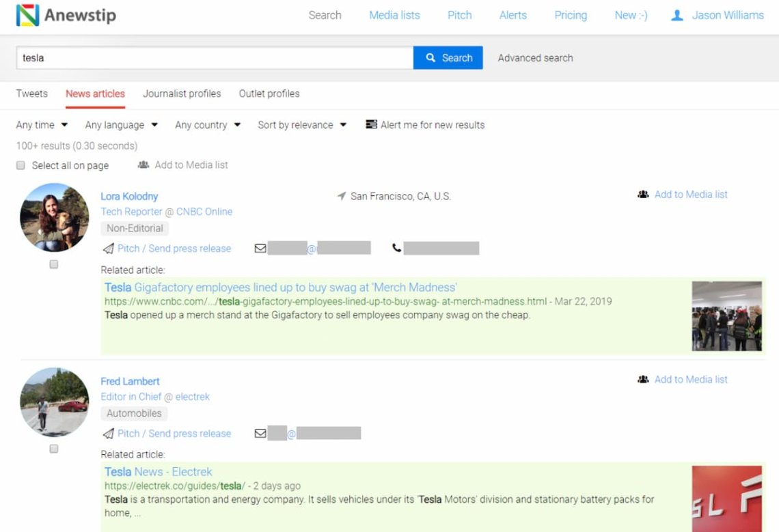
Task: Switch to the Journalist profiles tab
Action: tap(182, 94)
